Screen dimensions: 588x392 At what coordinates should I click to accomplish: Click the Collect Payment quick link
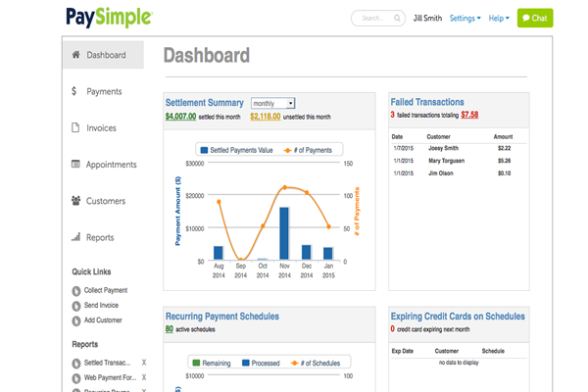[x=106, y=290]
